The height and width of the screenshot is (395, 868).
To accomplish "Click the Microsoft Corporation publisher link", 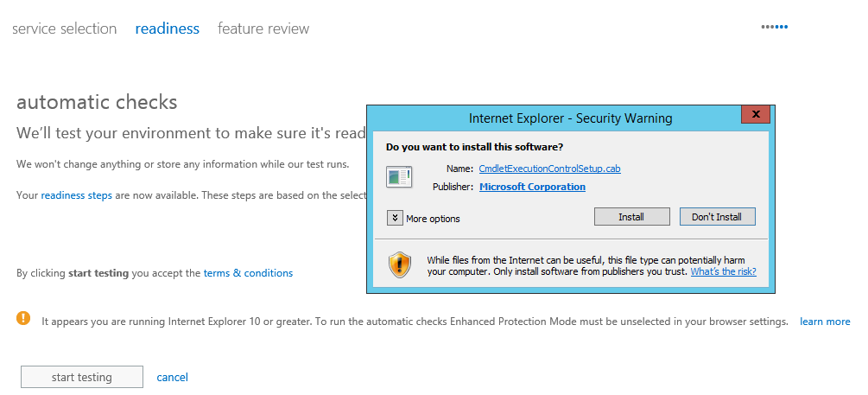I will [533, 187].
